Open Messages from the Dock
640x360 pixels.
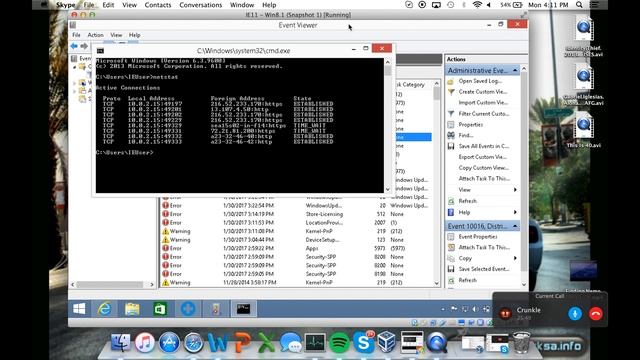coord(290,342)
